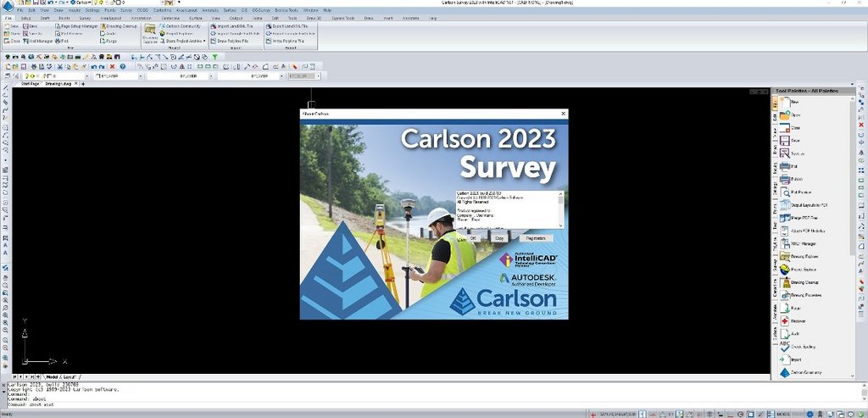Open the Draw menu in the menu bar

coord(58,10)
